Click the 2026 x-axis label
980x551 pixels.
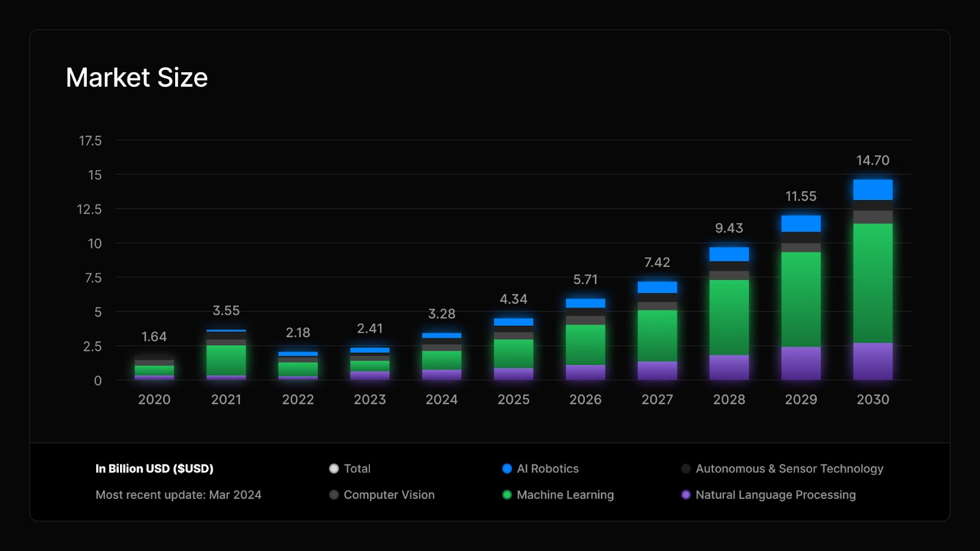(x=586, y=400)
